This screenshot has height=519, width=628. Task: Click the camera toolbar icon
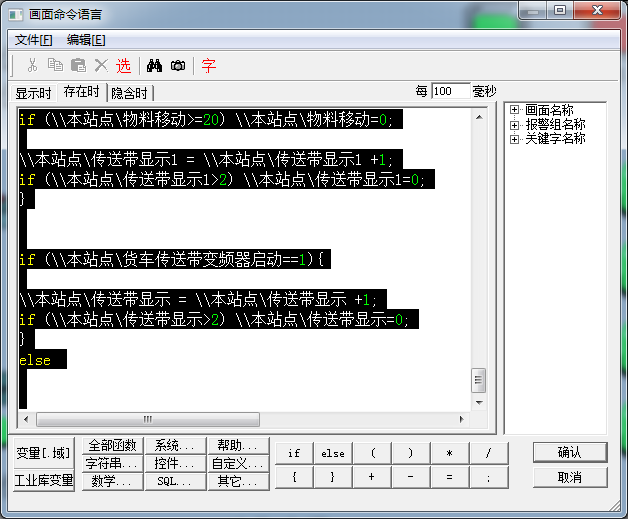[x=178, y=65]
